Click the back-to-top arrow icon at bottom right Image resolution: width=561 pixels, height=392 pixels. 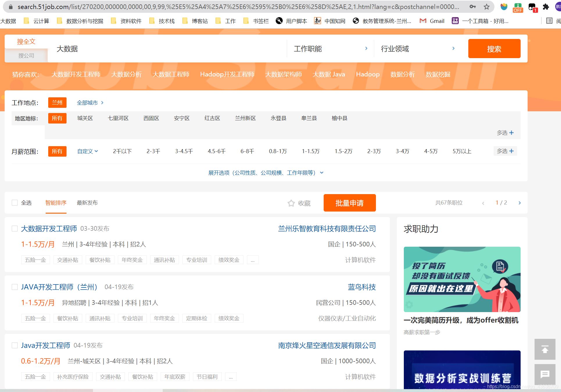pos(545,349)
